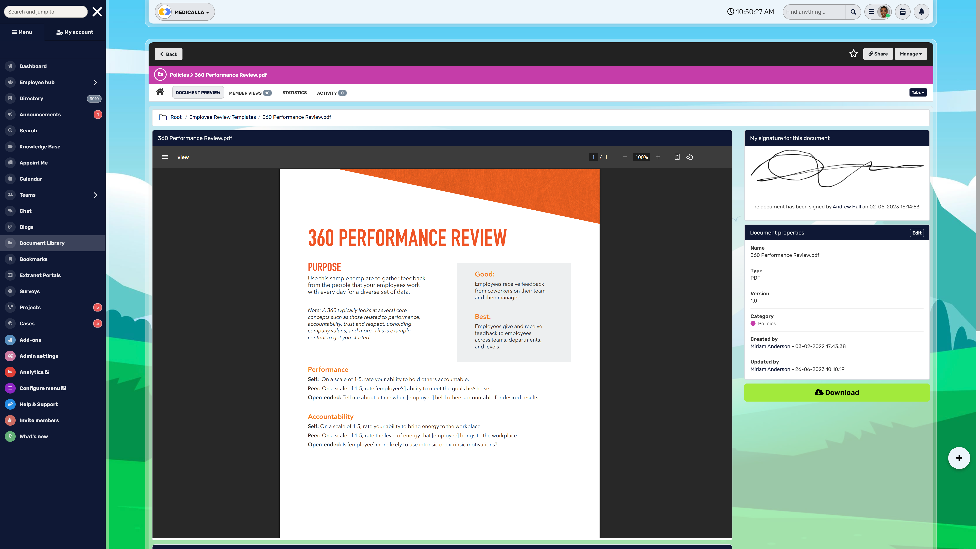Open the Calendar icon in the top bar
The height and width of the screenshot is (549, 980).
tap(902, 11)
